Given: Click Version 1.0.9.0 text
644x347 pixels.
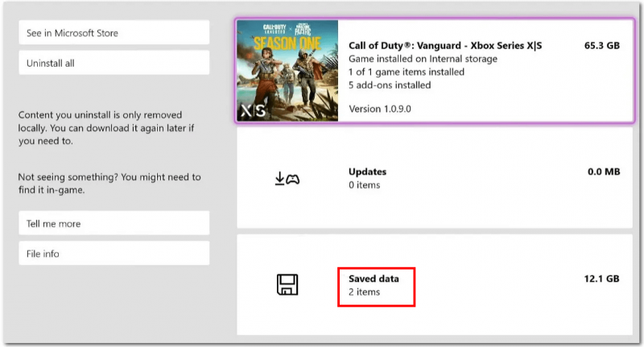Looking at the screenshot, I should pos(380,109).
